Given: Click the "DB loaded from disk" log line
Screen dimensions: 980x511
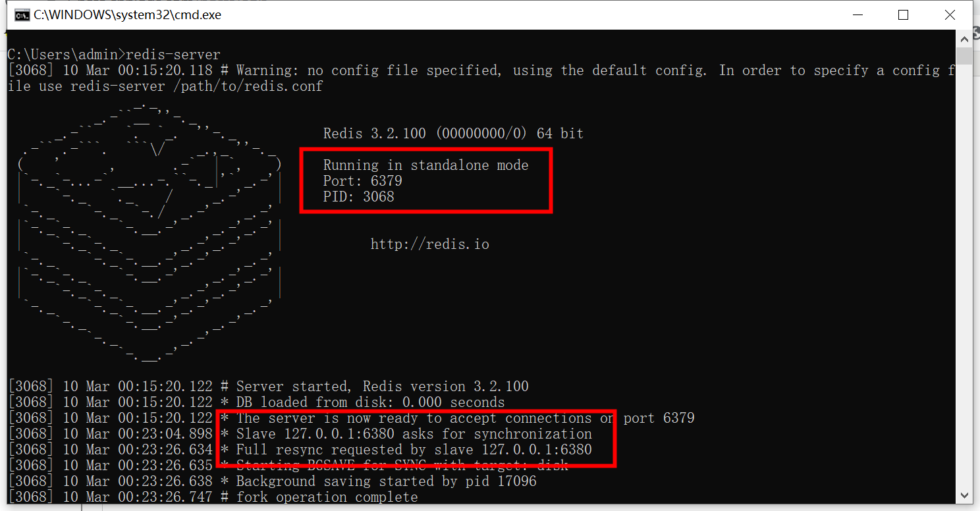Looking at the screenshot, I should 370,402.
